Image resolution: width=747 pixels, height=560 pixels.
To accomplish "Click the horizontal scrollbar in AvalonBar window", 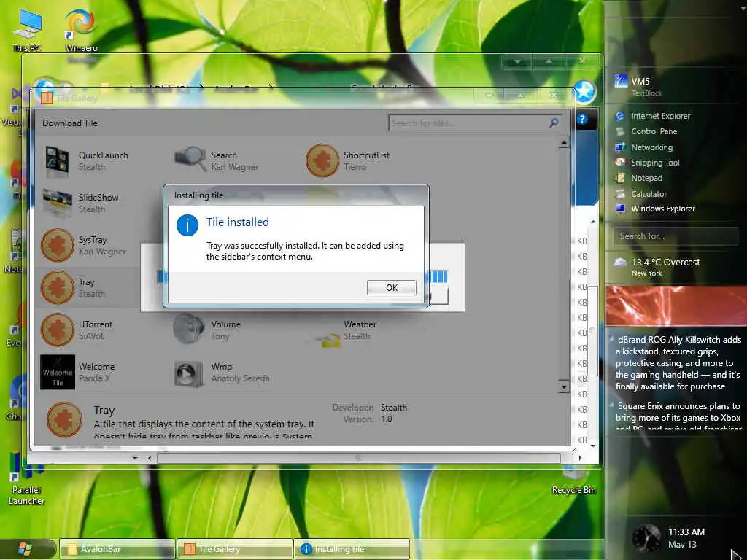I will pyautogui.click(x=358, y=458).
